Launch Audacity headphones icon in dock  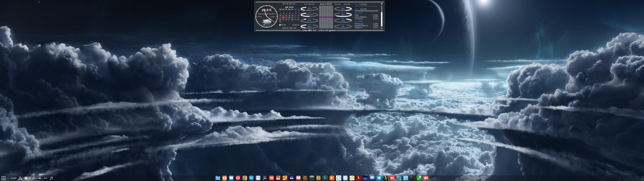[291, 178]
